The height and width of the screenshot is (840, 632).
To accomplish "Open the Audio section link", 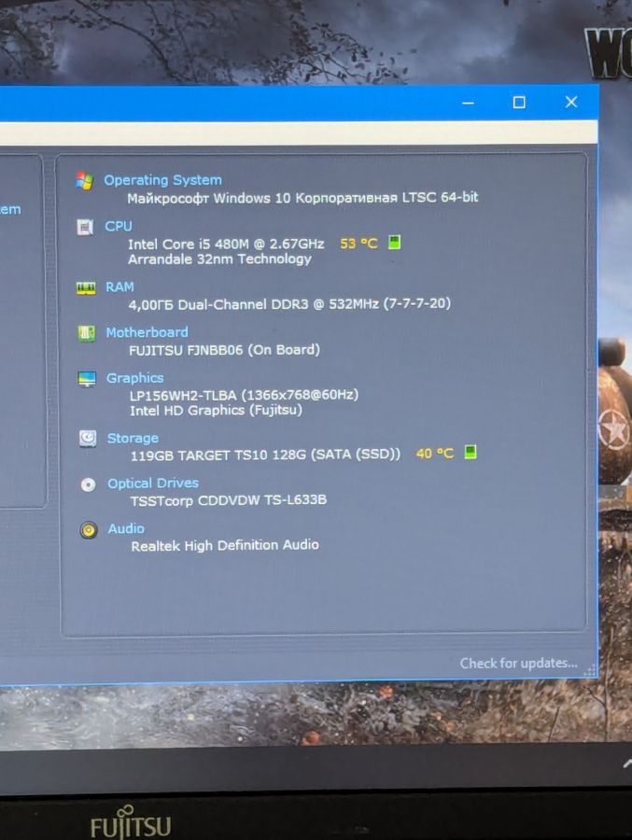I will click(126, 528).
